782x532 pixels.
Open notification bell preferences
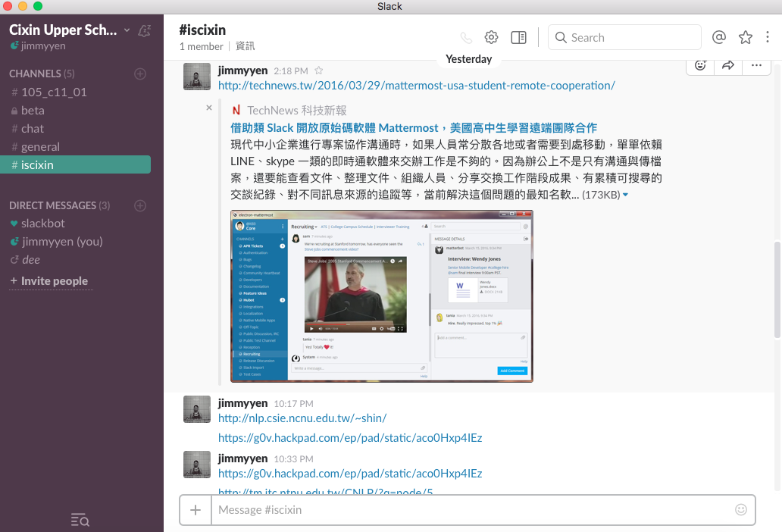[144, 30]
